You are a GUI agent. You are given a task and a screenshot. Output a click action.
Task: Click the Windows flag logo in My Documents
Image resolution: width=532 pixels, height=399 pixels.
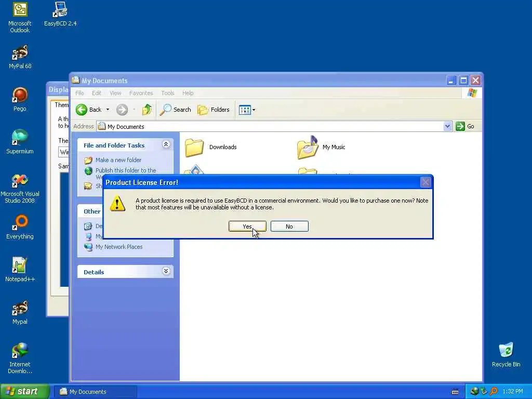click(x=472, y=93)
